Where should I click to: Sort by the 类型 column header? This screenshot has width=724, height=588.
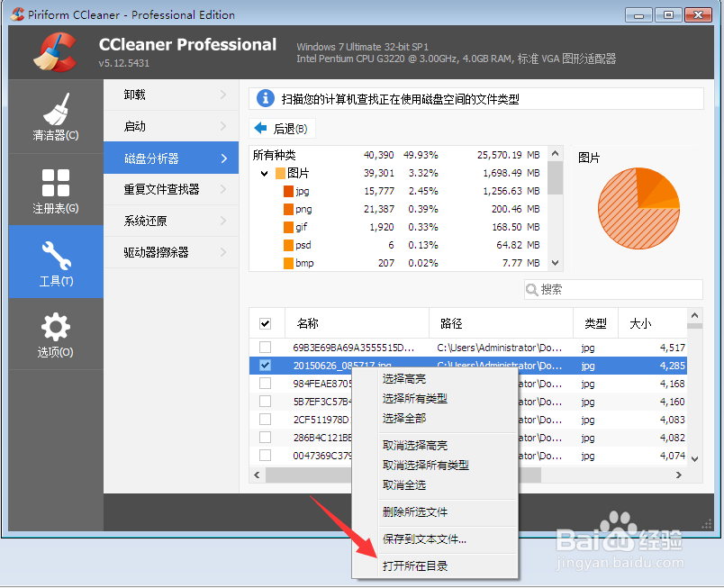[x=595, y=323]
